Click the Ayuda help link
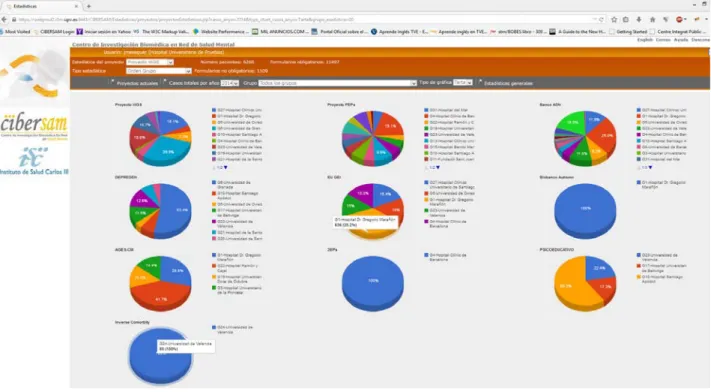The image size is (711, 392). tap(681, 40)
